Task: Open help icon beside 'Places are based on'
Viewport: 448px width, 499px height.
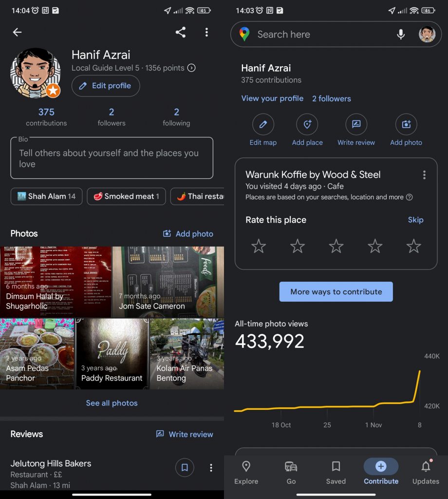Action: [410, 197]
